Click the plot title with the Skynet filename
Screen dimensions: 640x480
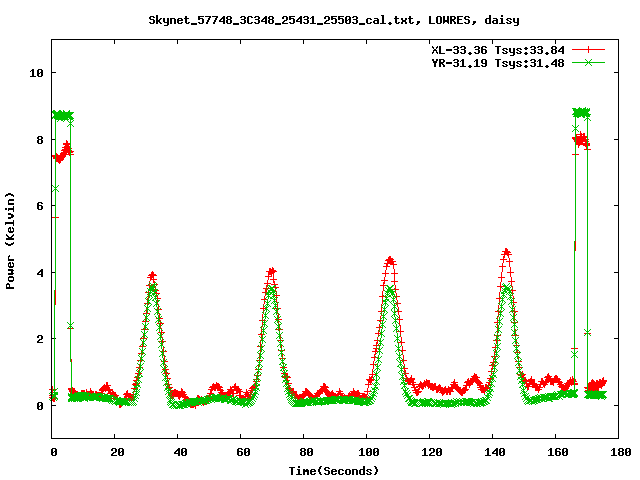click(333, 19)
